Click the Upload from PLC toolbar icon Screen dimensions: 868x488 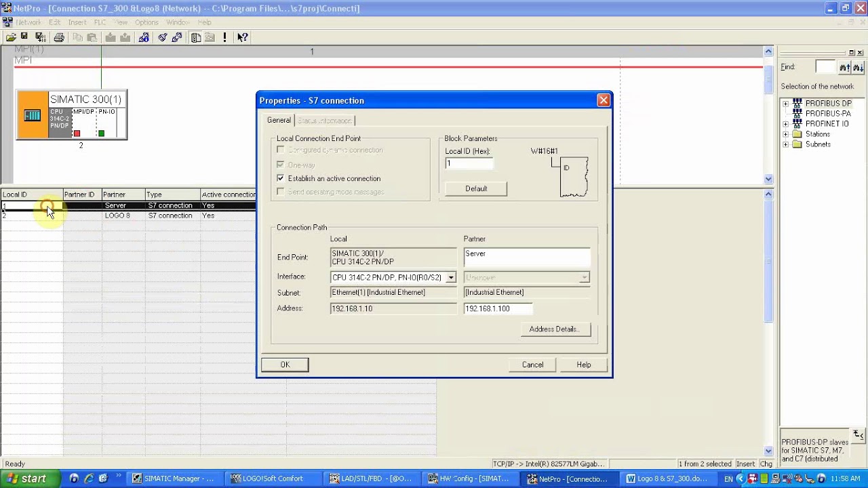[125, 37]
